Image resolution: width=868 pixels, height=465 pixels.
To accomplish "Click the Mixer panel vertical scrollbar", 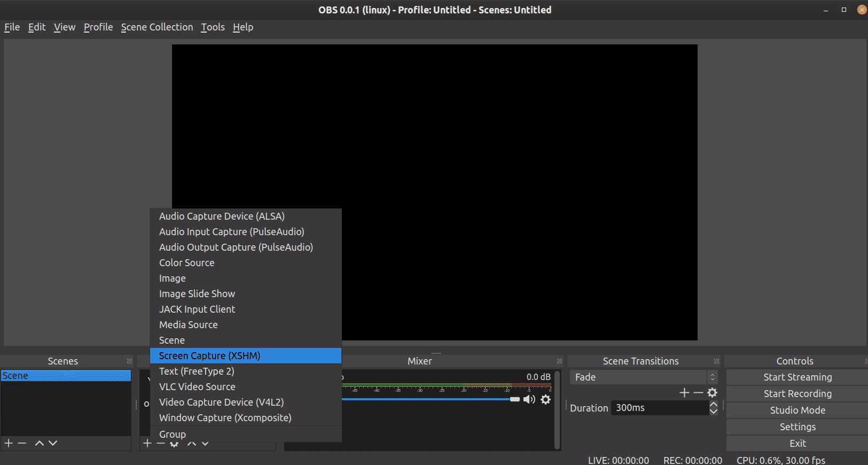I will pos(557,410).
